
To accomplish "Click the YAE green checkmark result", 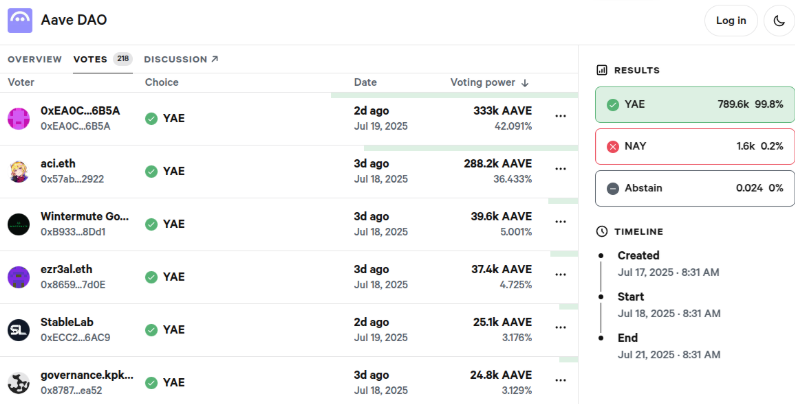I will pyautogui.click(x=612, y=104).
